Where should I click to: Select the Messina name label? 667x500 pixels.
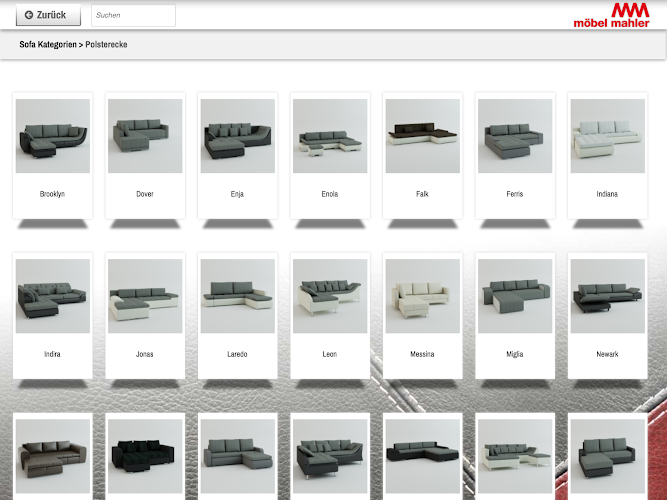point(422,354)
